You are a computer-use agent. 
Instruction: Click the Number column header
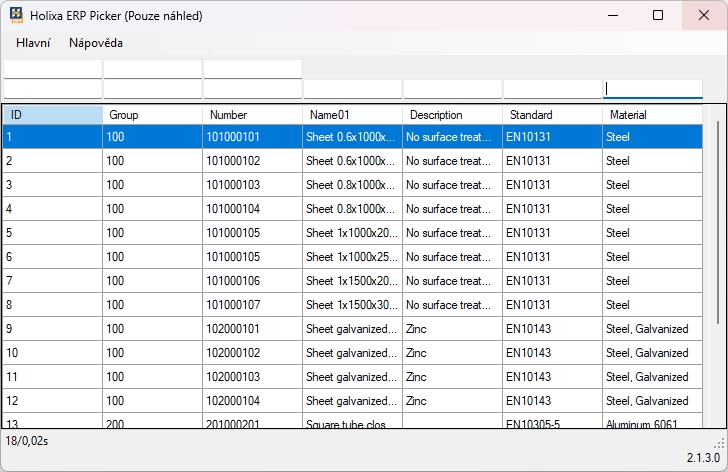coord(252,115)
